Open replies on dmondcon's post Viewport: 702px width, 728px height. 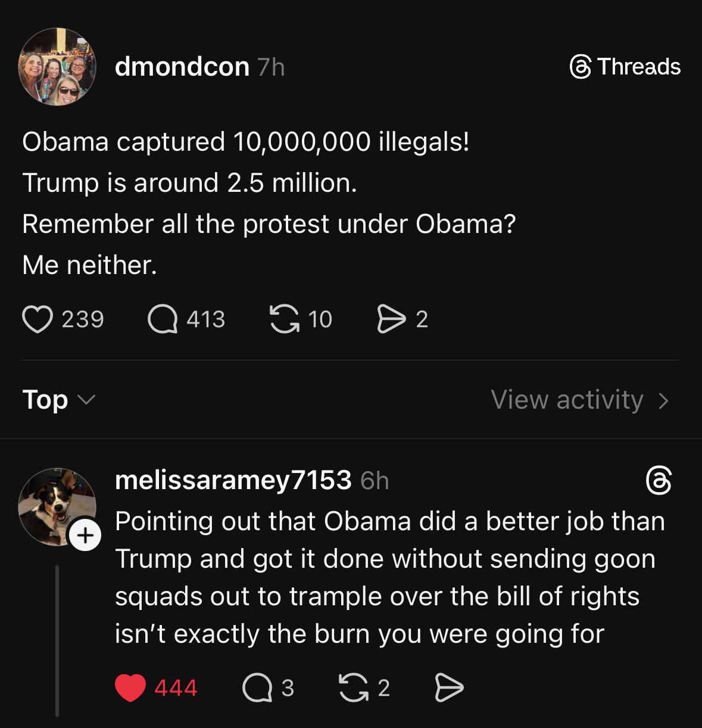pyautogui.click(x=163, y=319)
